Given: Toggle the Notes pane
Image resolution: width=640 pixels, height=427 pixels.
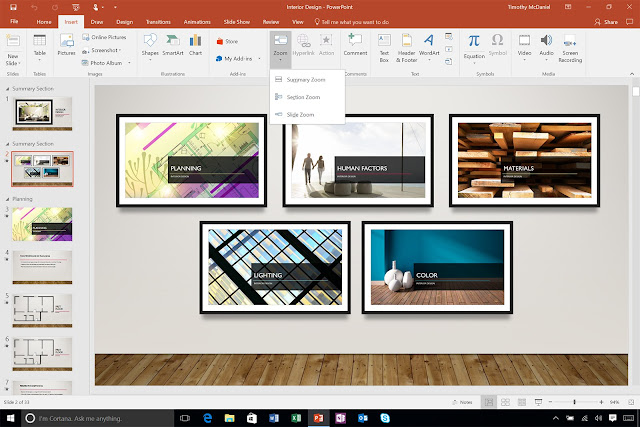Looking at the screenshot, I should [462, 402].
